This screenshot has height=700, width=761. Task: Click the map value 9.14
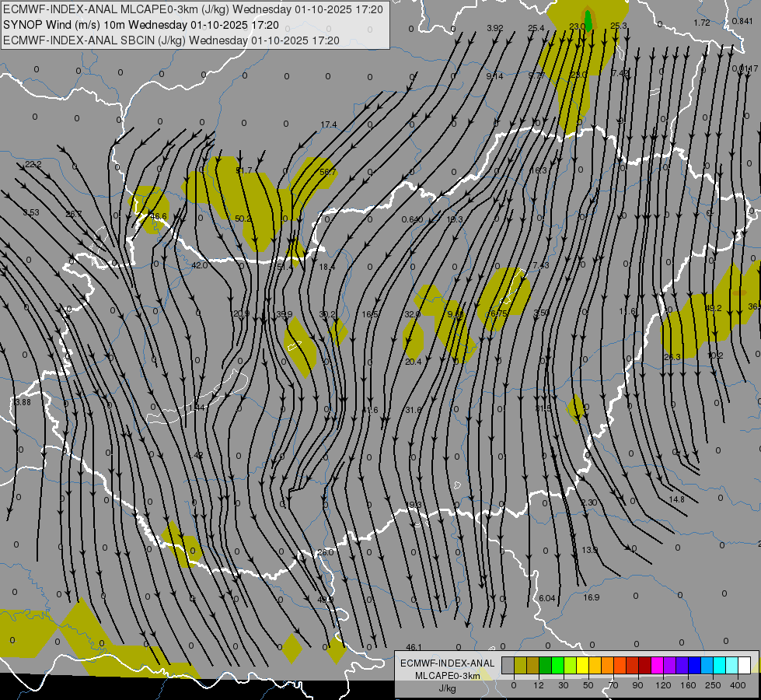494,75
